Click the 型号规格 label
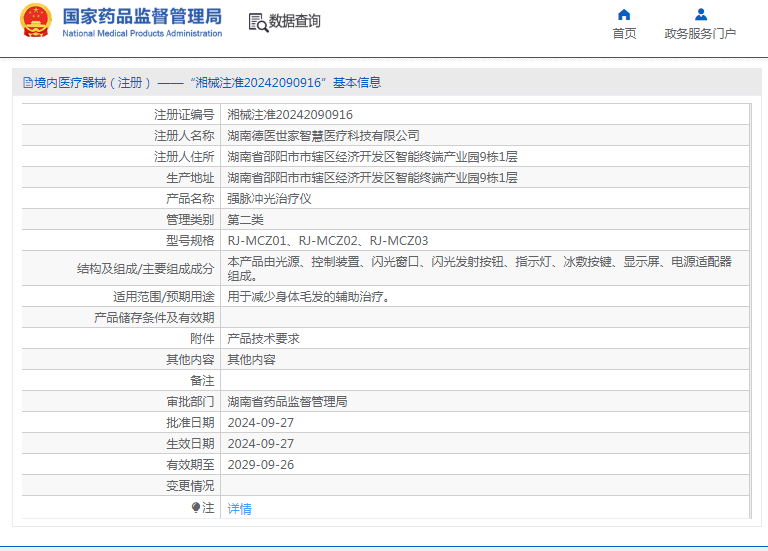This screenshot has height=551, width=768. (190, 241)
